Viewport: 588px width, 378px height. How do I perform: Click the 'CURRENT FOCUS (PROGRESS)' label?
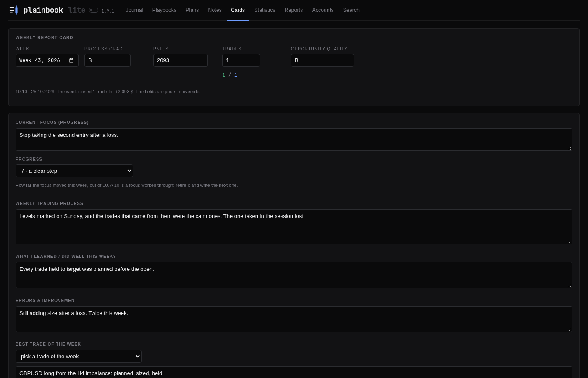pyautogui.click(x=52, y=123)
